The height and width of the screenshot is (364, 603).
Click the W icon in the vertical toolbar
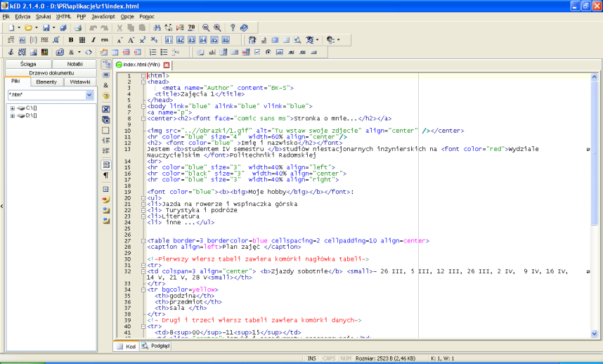tap(105, 75)
